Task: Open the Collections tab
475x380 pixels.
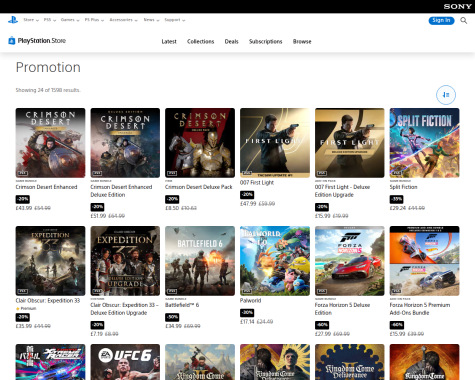Action: pyautogui.click(x=200, y=42)
